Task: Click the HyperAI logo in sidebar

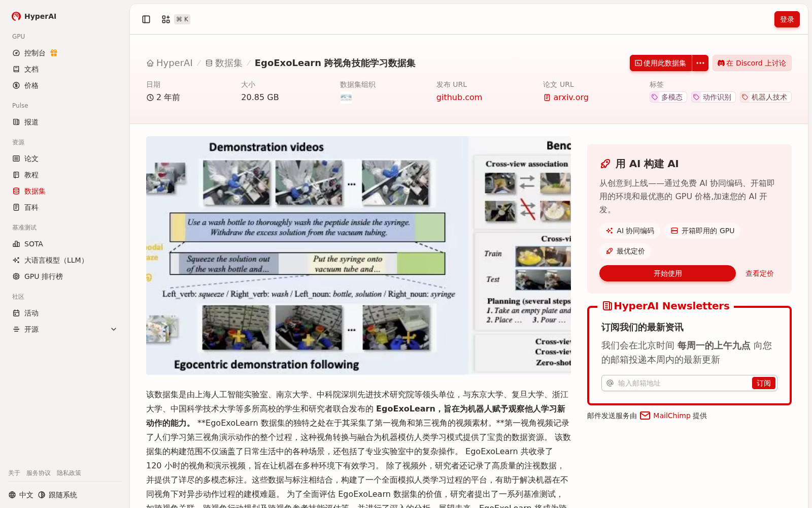Action: point(34,16)
